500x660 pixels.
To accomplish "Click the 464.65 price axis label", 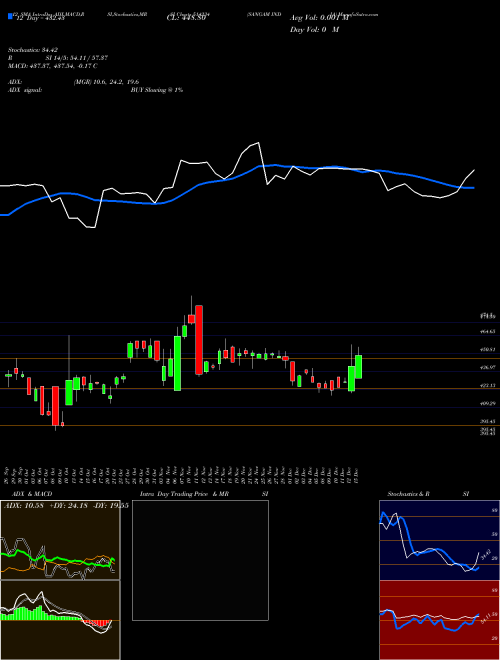I will [489, 332].
